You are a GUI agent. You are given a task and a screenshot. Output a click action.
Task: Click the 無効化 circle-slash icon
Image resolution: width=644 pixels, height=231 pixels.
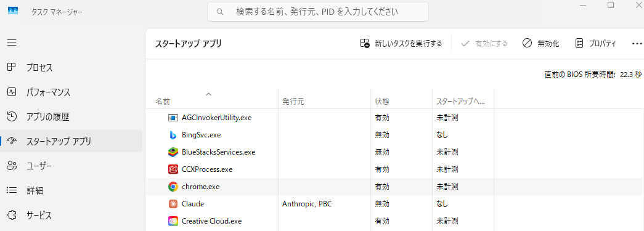[x=528, y=43]
